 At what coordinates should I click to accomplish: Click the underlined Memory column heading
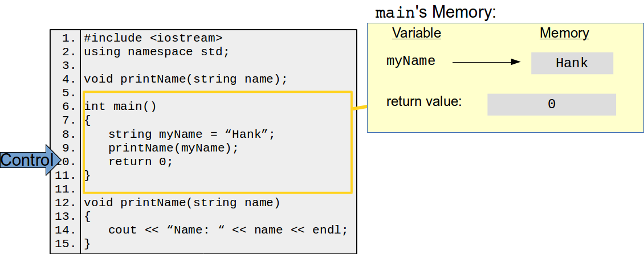click(x=564, y=33)
